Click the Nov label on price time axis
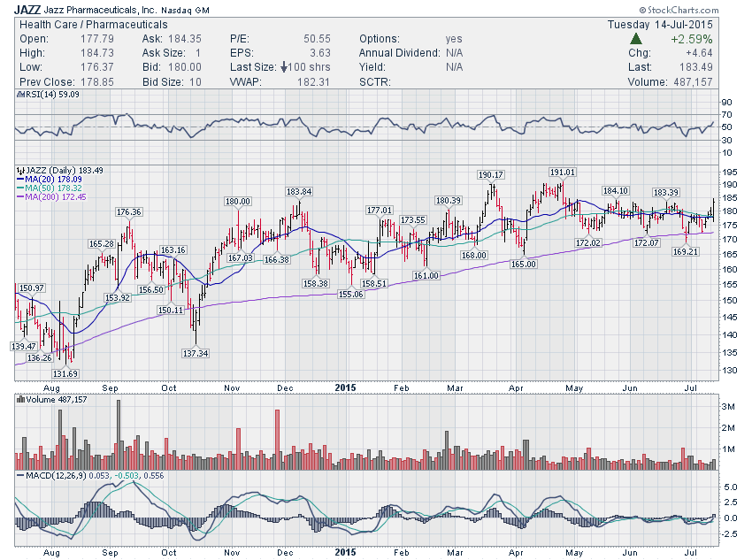 [x=232, y=387]
